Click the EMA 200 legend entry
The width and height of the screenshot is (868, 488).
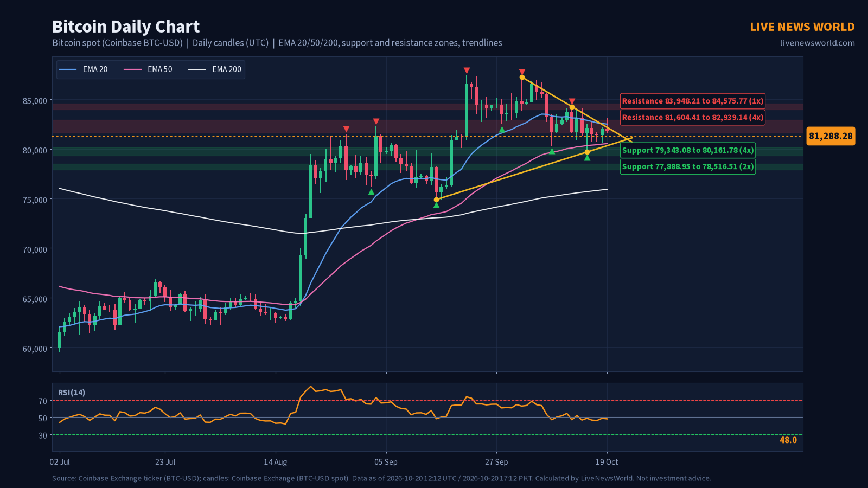tap(215, 69)
